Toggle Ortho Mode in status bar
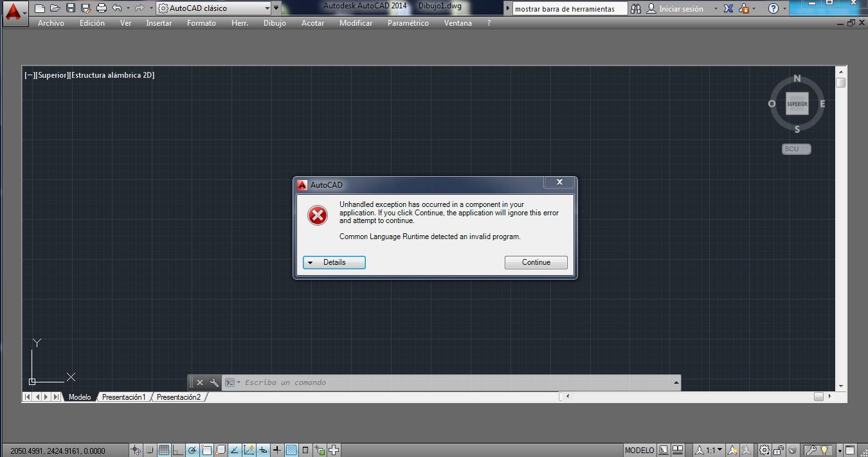Screen dimensions: 868x457 click(x=178, y=450)
